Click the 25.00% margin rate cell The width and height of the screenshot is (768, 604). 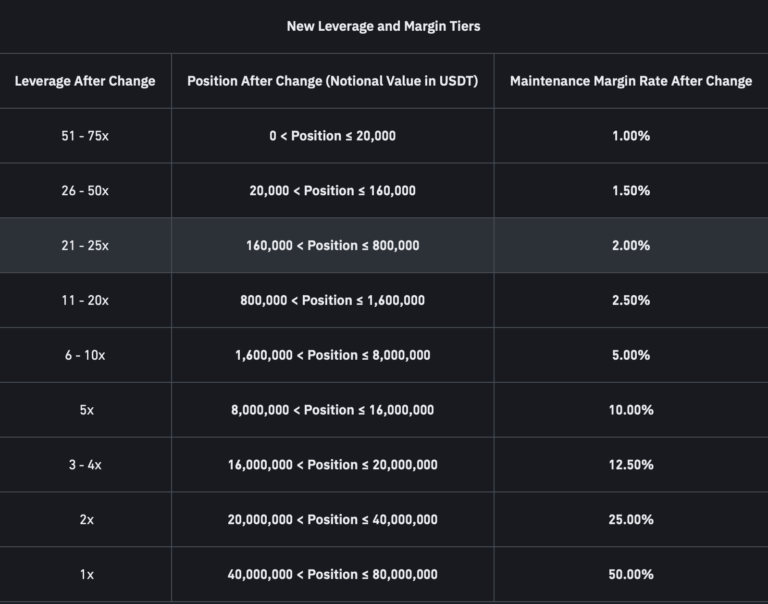pos(630,520)
